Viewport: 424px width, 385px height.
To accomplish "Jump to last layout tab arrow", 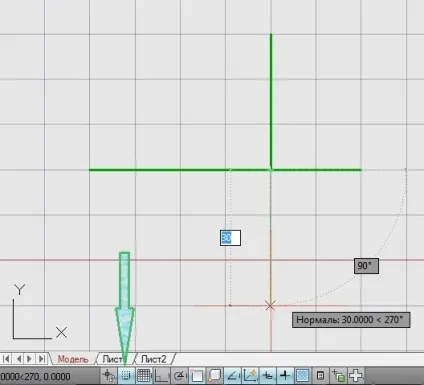I will [42, 359].
